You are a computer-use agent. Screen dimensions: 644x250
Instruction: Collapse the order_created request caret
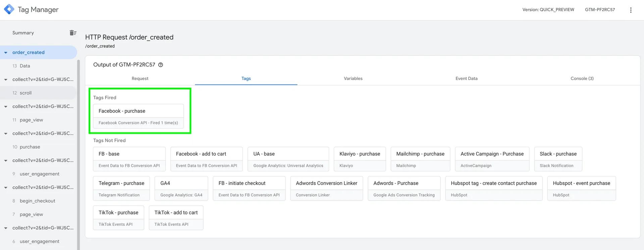6,53
